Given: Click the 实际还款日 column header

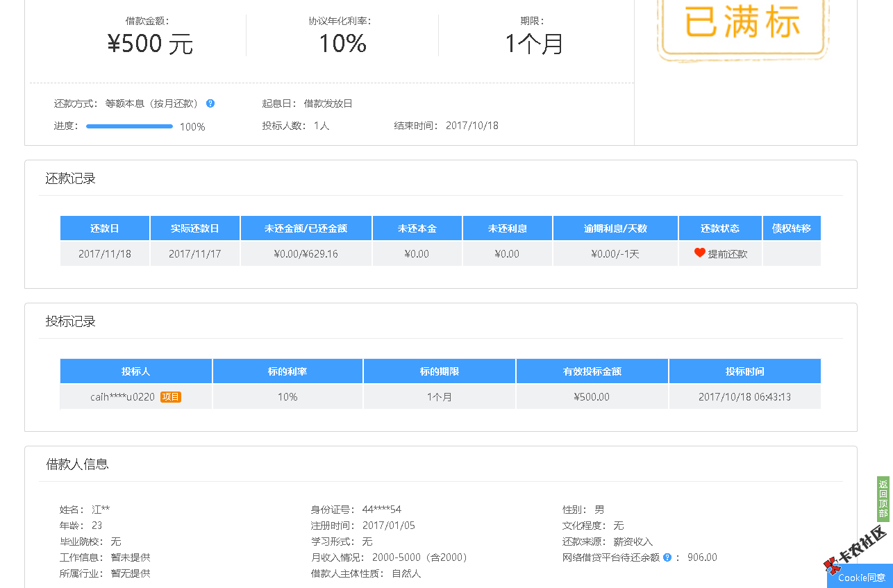Looking at the screenshot, I should (x=195, y=228).
